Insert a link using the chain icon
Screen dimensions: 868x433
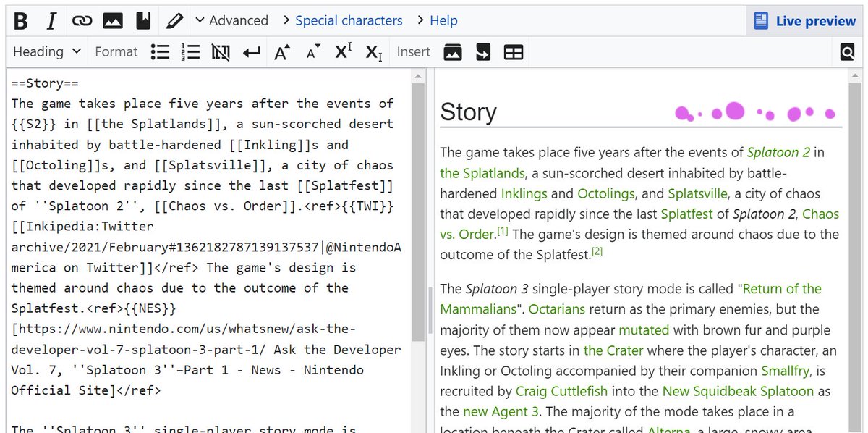(x=82, y=21)
